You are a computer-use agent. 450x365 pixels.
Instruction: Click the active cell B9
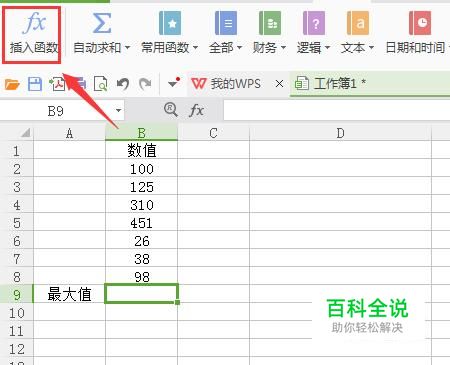point(141,294)
